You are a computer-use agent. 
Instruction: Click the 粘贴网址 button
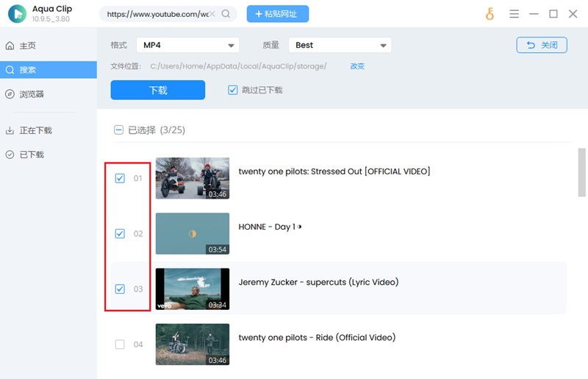pos(278,14)
